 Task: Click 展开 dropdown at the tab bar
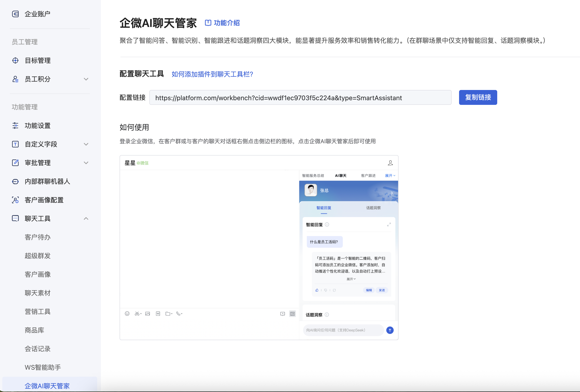pyautogui.click(x=390, y=176)
